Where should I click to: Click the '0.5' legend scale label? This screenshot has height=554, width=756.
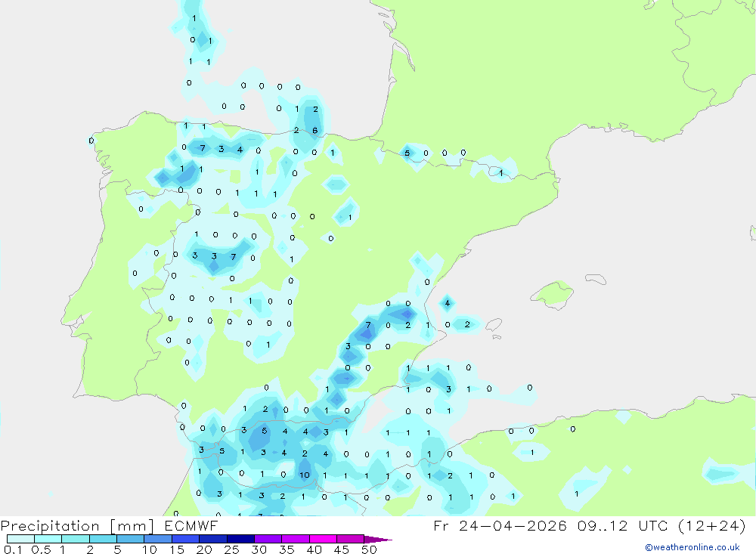[x=41, y=549]
